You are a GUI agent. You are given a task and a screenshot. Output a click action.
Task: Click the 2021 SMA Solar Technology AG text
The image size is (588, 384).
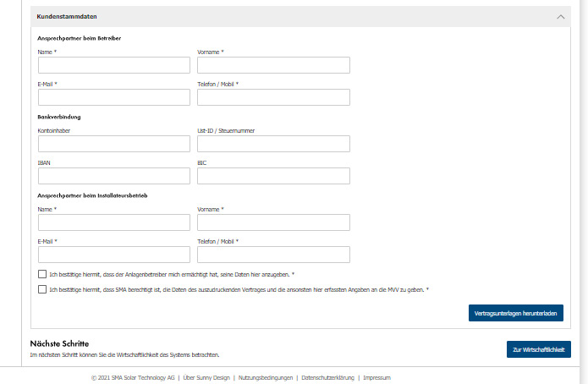pos(133,377)
